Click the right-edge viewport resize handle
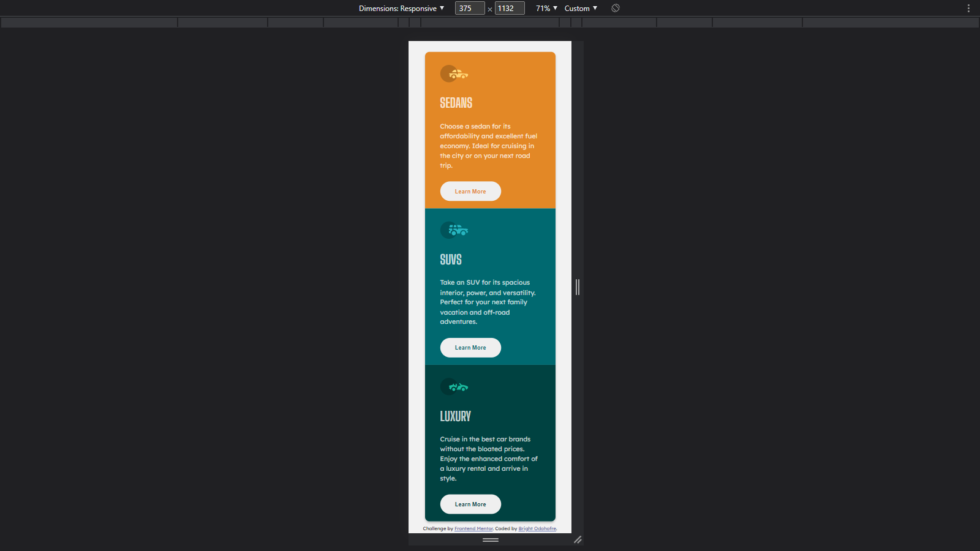980x551 pixels. 578,287
